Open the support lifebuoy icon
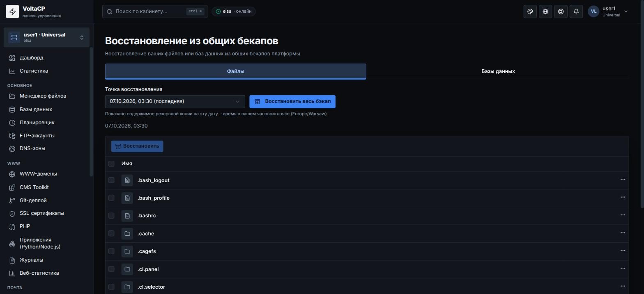 [561, 11]
